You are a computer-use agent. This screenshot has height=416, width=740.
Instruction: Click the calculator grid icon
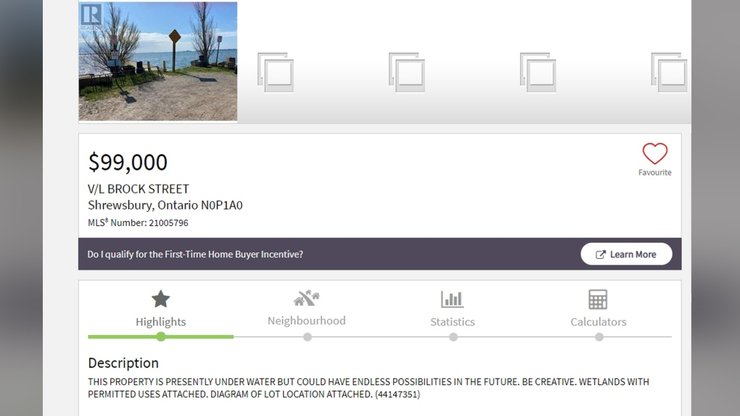pyautogui.click(x=598, y=299)
